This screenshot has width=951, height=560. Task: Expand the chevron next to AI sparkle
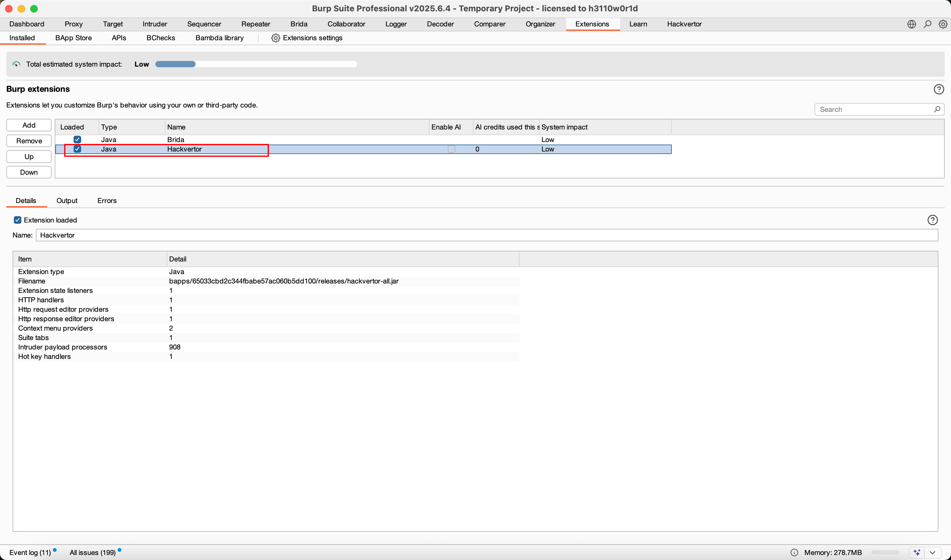point(932,552)
